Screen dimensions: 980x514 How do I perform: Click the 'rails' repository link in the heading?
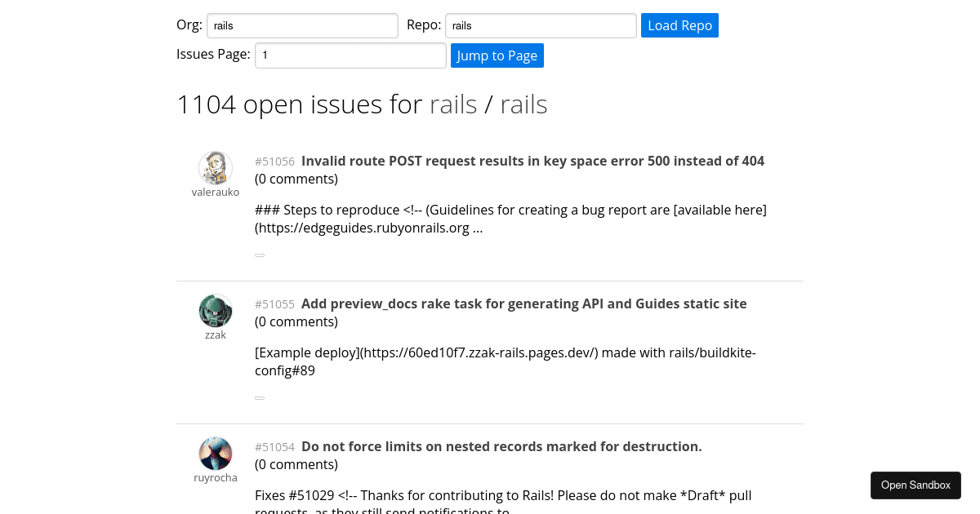coord(523,104)
